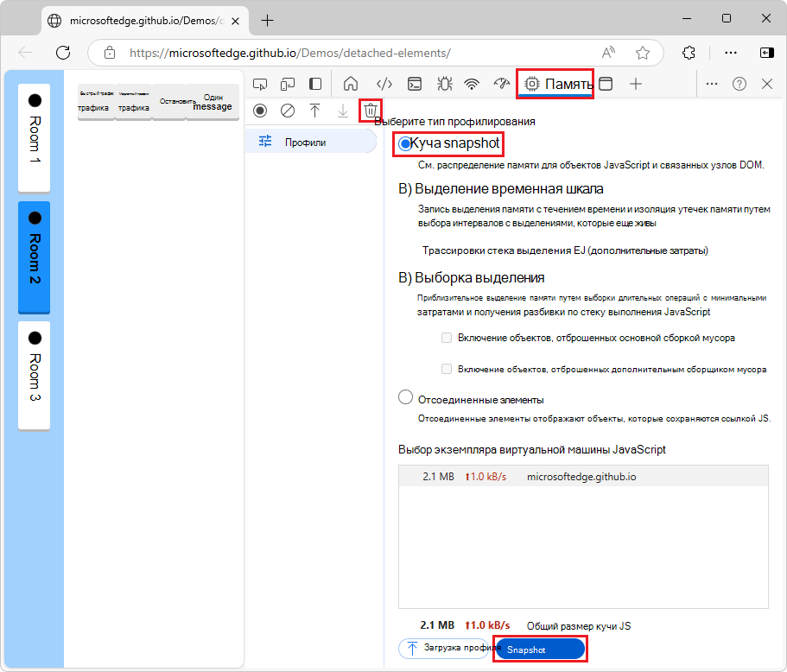This screenshot has height=672, width=787.
Task: Open the Application tool icon
Action: pos(606,84)
